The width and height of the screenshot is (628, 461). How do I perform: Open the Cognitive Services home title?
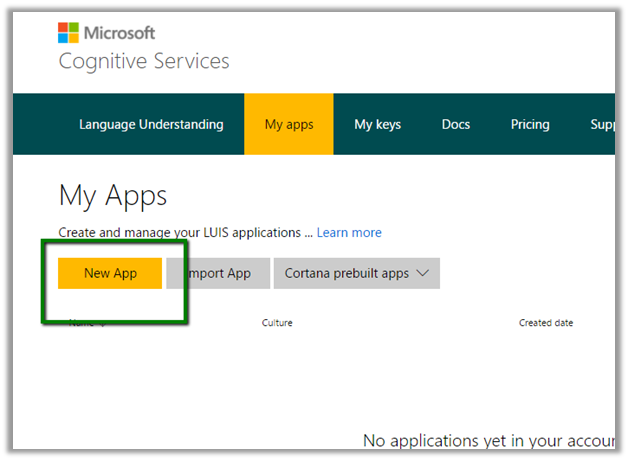(144, 62)
